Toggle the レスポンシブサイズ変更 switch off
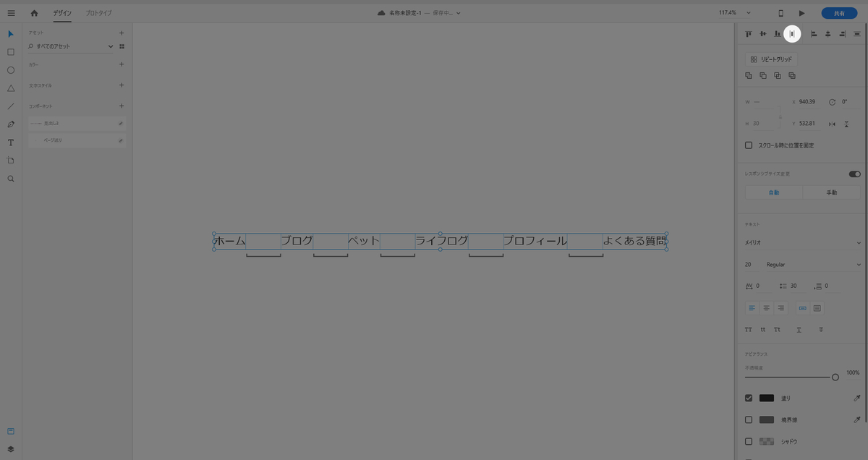Image resolution: width=868 pixels, height=460 pixels. 854,174
